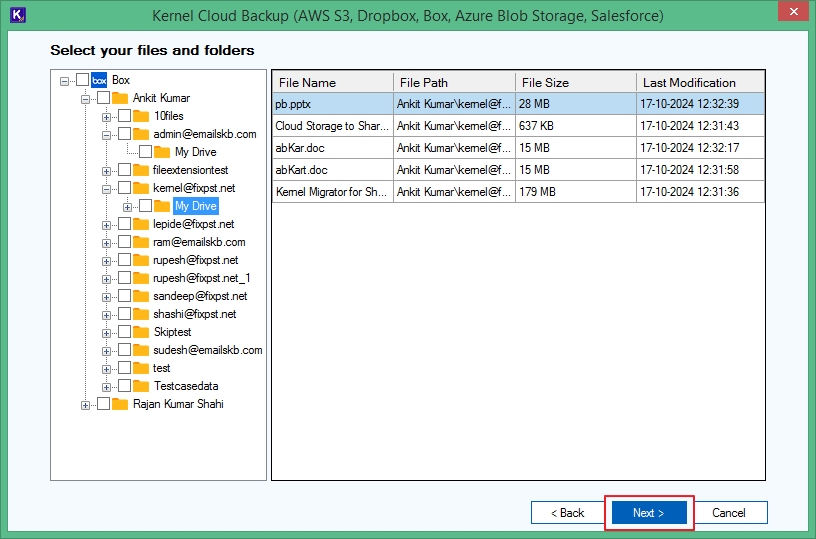This screenshot has height=539, width=816.
Task: Select the abKar.doc file name
Action: point(300,148)
